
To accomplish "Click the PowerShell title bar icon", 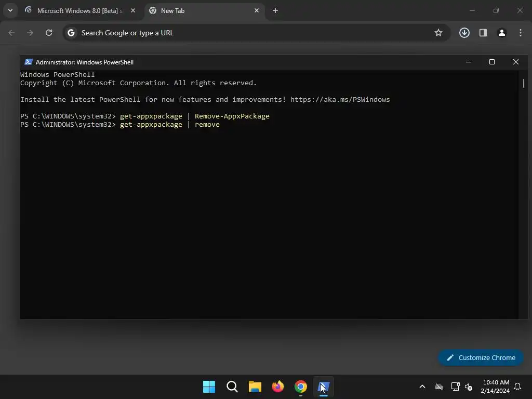I will pyautogui.click(x=29, y=62).
